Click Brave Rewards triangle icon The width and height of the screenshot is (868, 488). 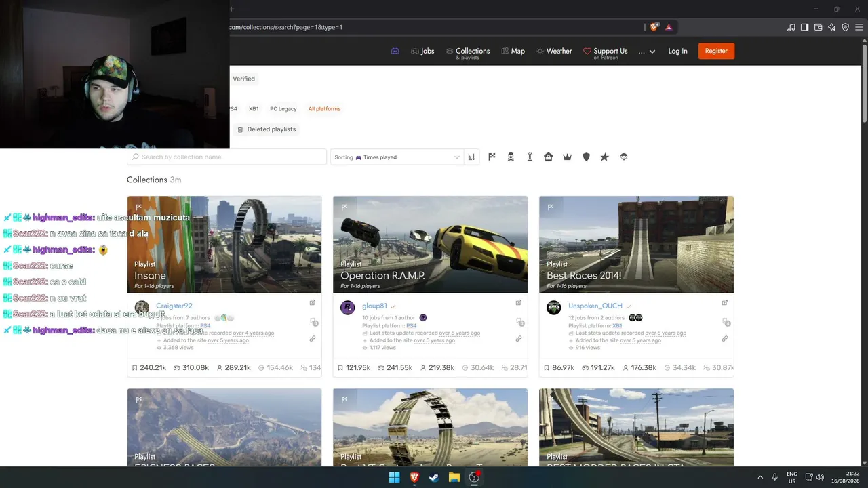tap(669, 27)
